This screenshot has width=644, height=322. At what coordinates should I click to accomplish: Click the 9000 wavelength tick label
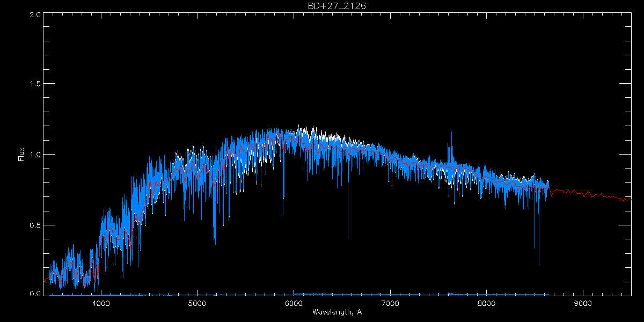[583, 302]
